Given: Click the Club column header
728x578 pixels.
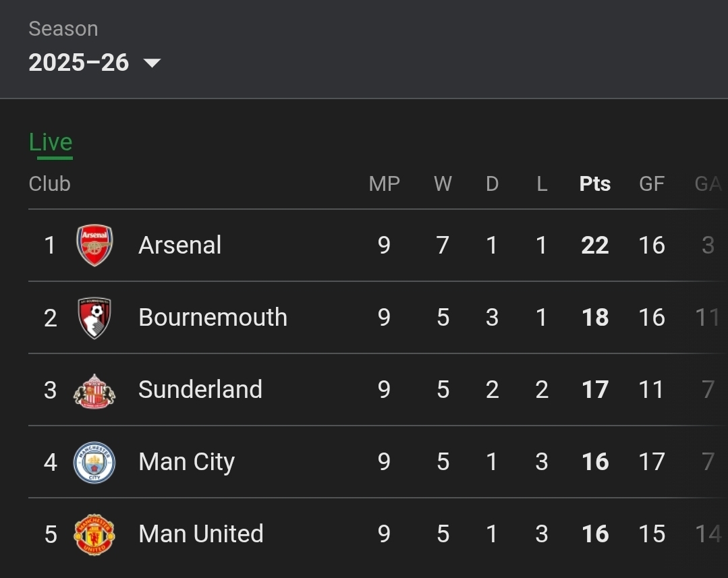Looking at the screenshot, I should coord(49,184).
